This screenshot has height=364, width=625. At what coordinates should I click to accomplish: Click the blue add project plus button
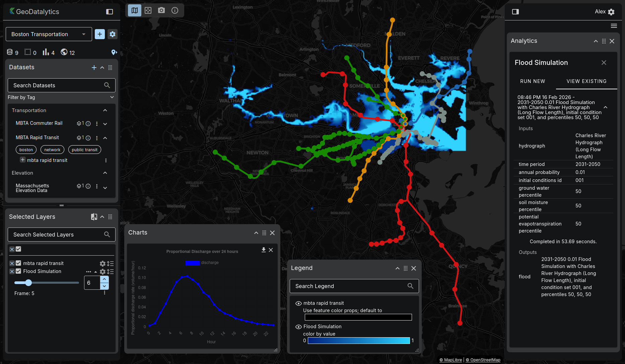(100, 34)
